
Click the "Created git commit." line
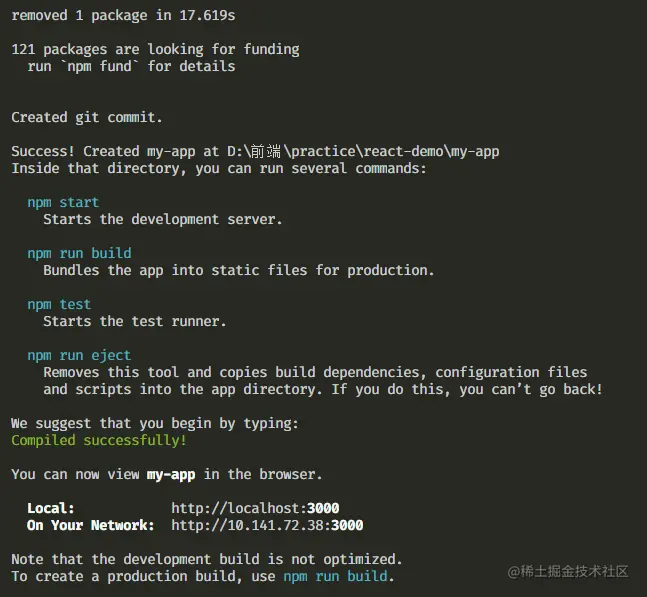click(87, 117)
